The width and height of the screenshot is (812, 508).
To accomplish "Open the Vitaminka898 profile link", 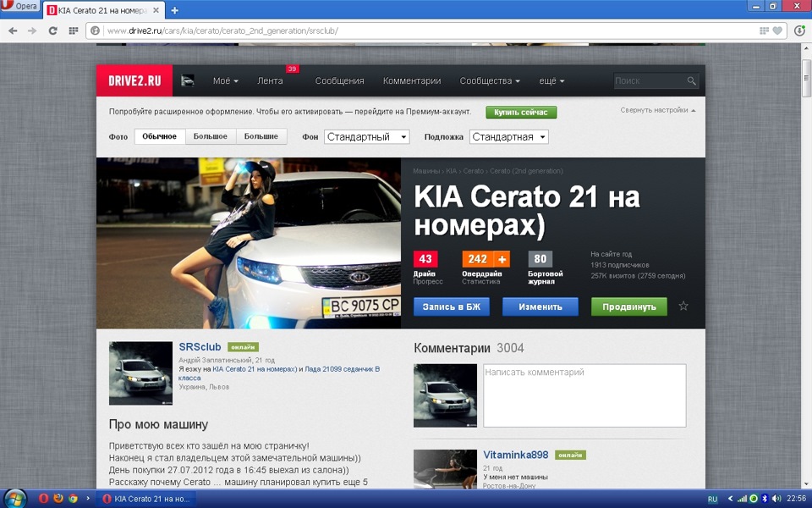I will 516,455.
